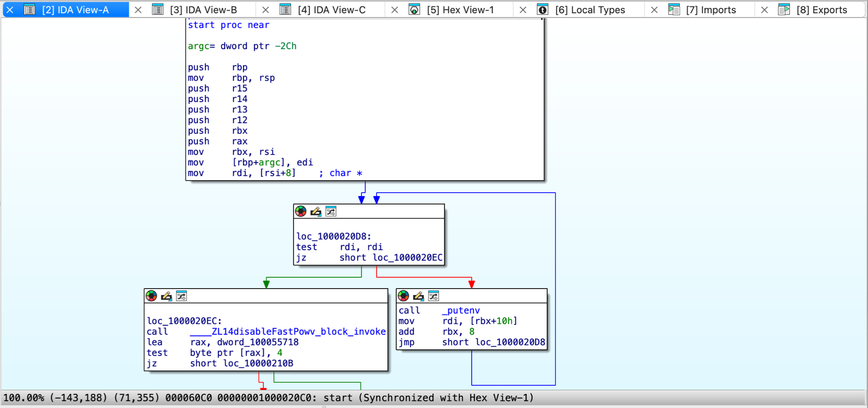Click the _putenv call target
The height and width of the screenshot is (408, 868).
click(x=461, y=310)
